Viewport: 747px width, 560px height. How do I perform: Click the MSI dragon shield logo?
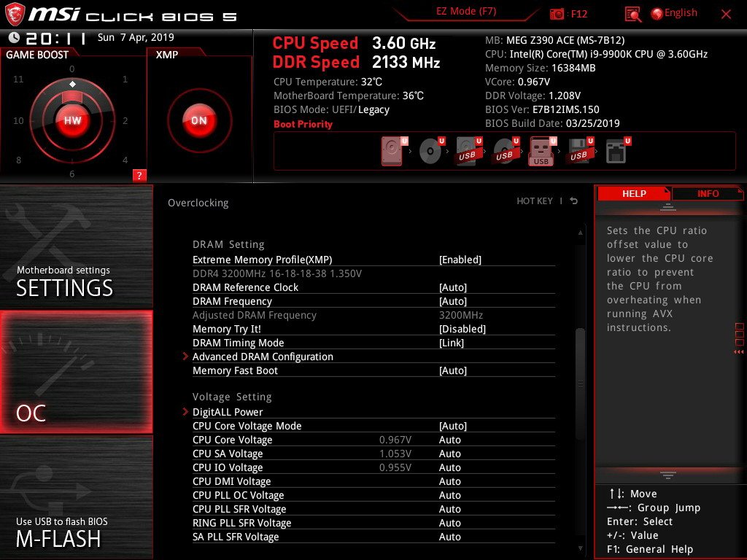pyautogui.click(x=15, y=15)
